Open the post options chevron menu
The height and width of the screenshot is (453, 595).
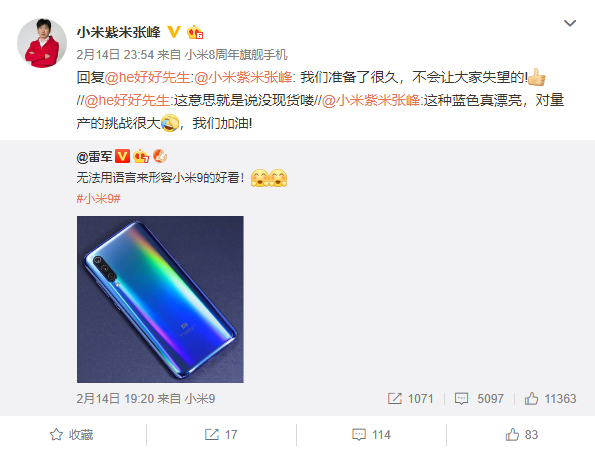pyautogui.click(x=570, y=24)
